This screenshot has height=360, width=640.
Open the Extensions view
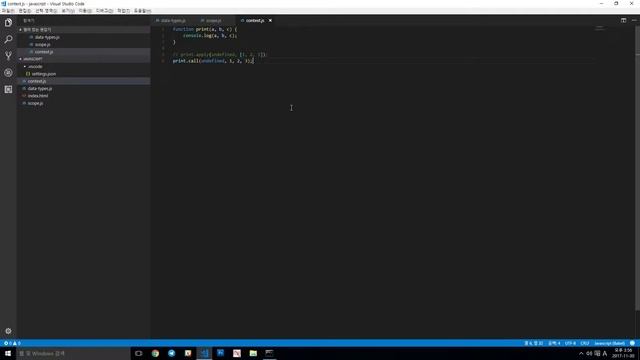click(8, 89)
